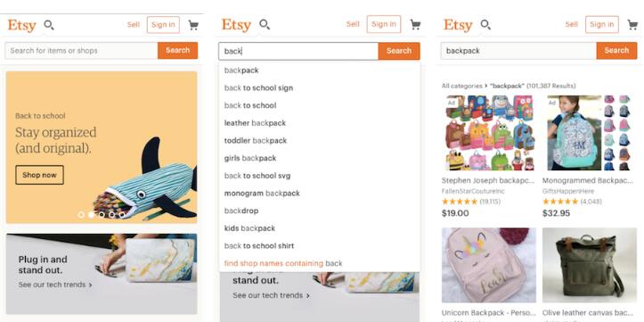
Task: Click the magnifier icon in the middle screen header
Action: (x=265, y=25)
